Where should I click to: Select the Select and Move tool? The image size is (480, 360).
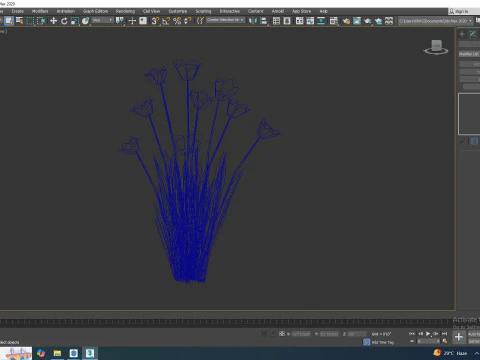pyautogui.click(x=53, y=21)
